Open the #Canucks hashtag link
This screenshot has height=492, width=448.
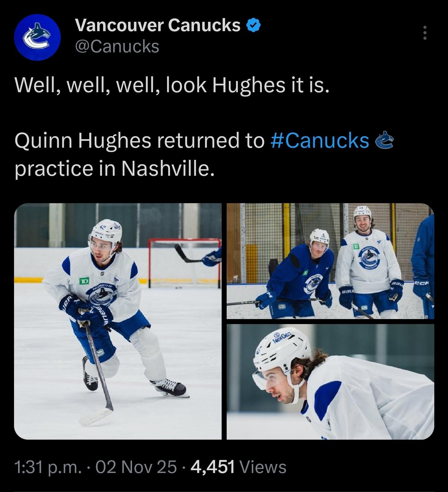tap(320, 141)
